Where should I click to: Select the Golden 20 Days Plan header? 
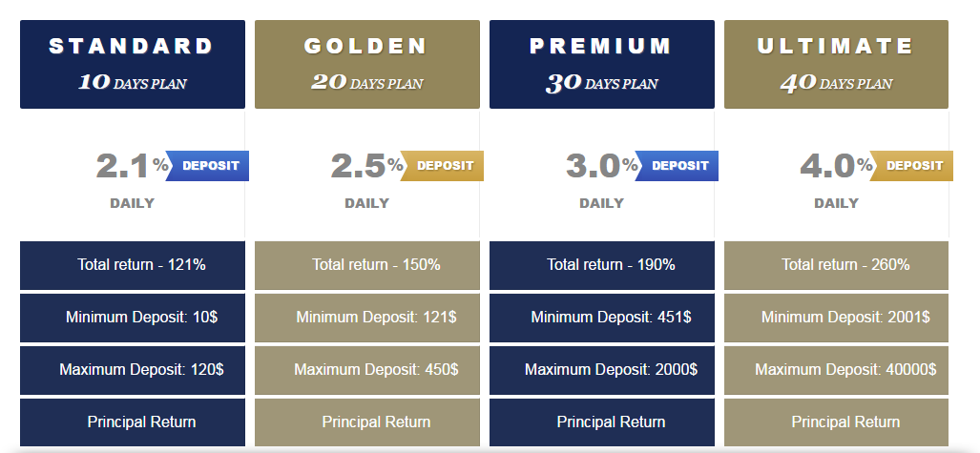(x=366, y=64)
